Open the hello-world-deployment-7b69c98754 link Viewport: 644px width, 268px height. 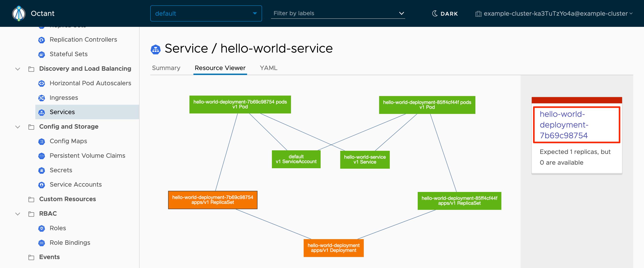click(x=576, y=125)
